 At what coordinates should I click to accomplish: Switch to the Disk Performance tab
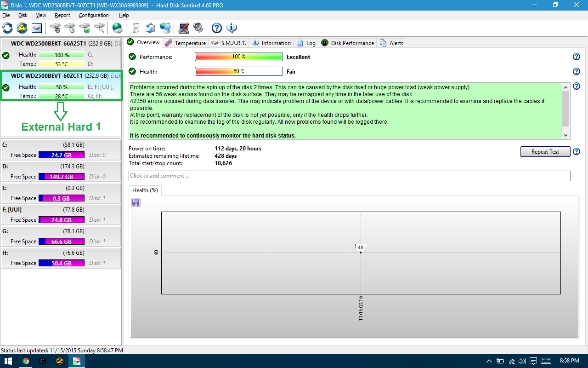348,43
